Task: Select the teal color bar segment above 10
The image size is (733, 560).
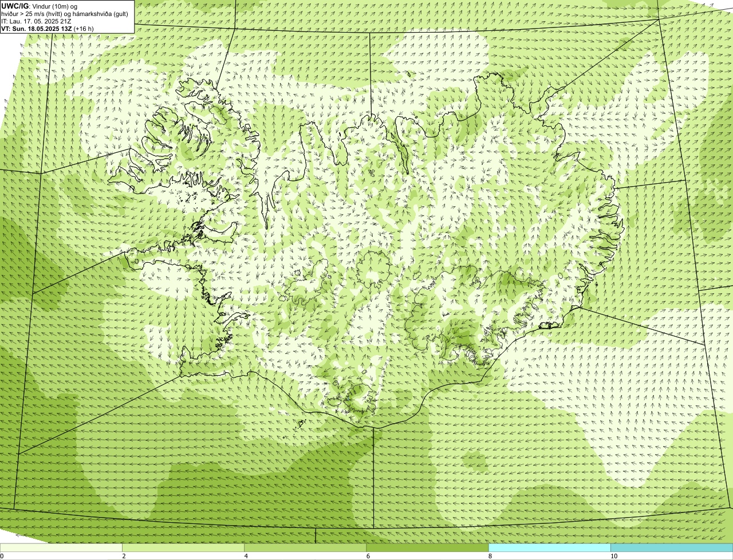Action: [x=671, y=547]
